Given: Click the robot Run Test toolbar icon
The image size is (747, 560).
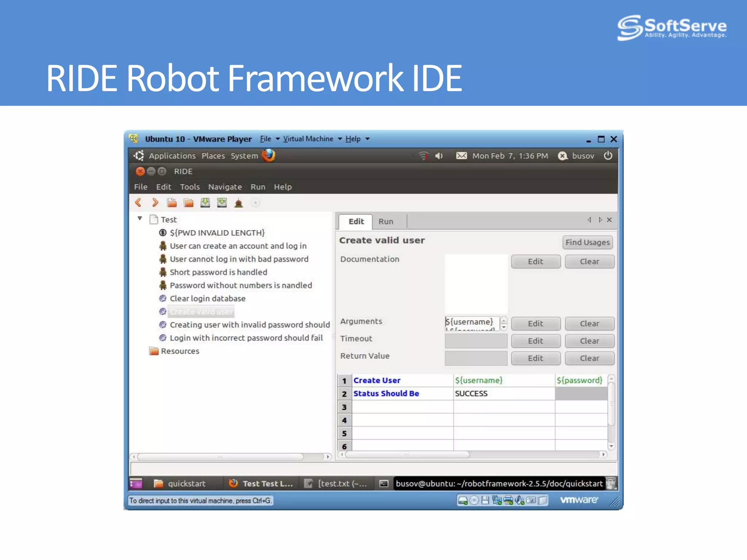Looking at the screenshot, I should point(239,203).
